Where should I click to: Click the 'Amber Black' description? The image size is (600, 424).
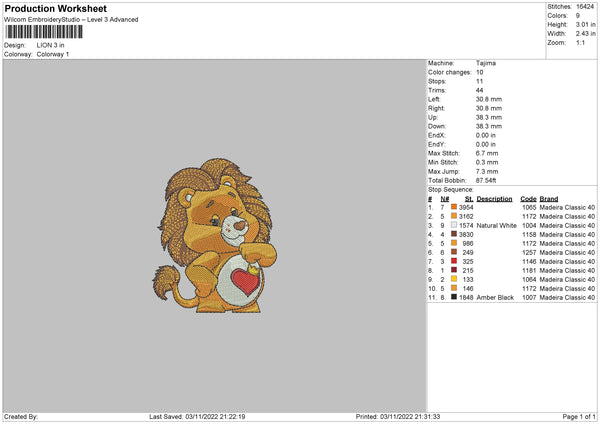click(x=495, y=297)
